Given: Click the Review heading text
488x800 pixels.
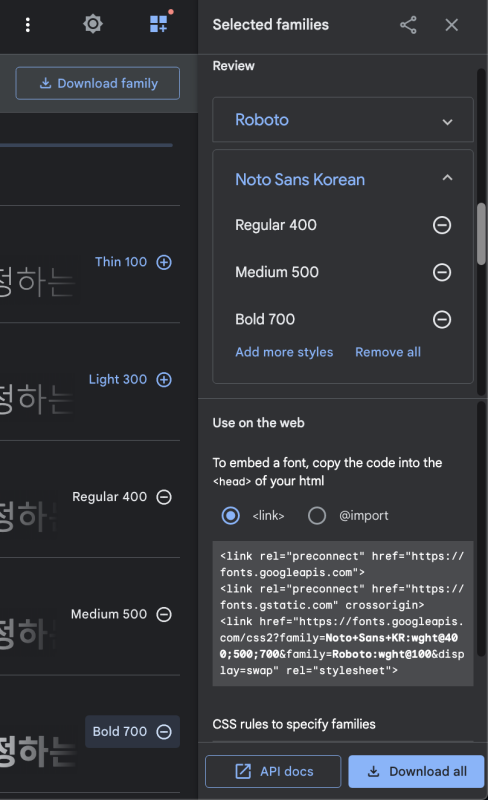Looking at the screenshot, I should [x=233, y=66].
